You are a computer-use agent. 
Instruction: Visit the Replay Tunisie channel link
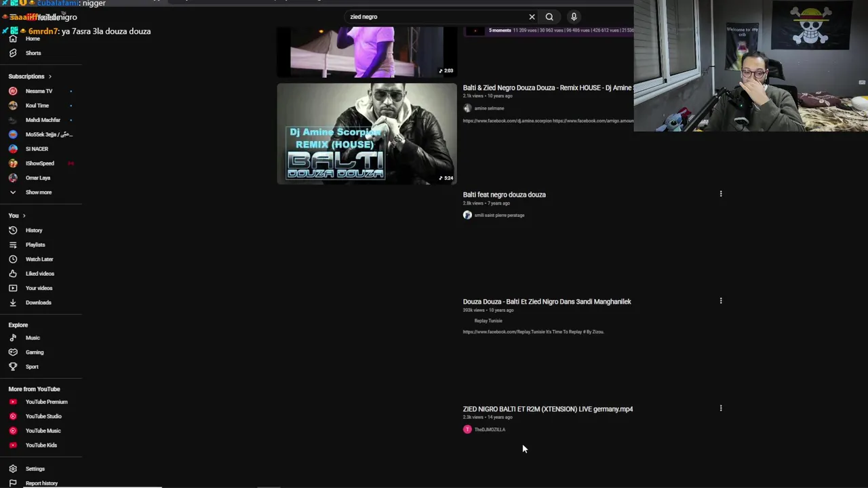[x=488, y=321]
